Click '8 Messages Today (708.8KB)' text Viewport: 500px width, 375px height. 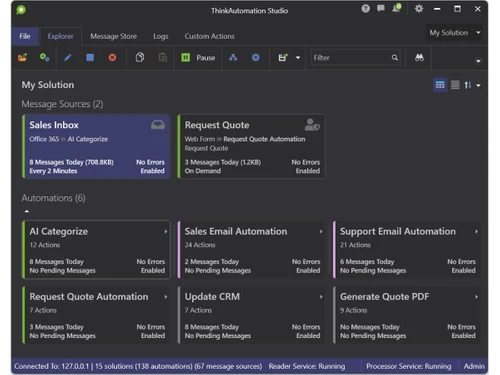(71, 162)
